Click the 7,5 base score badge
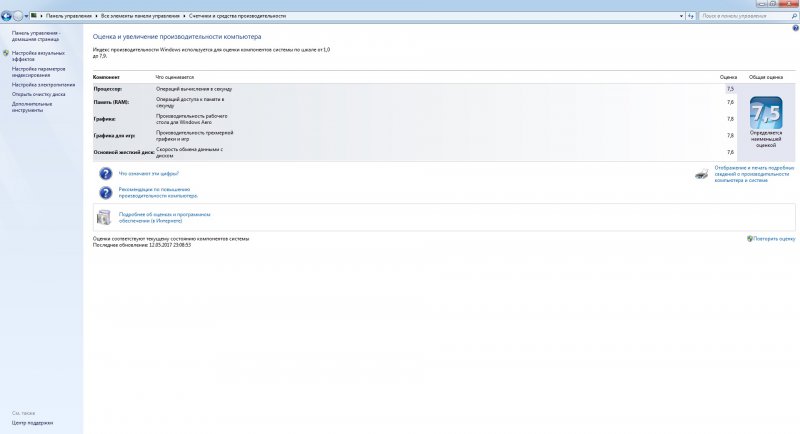 [766, 119]
